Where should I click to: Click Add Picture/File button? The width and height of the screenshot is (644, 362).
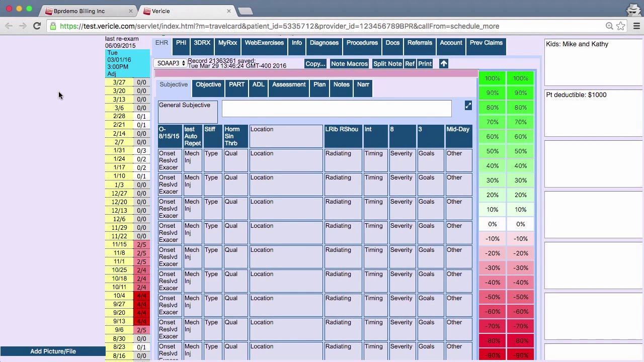click(53, 351)
